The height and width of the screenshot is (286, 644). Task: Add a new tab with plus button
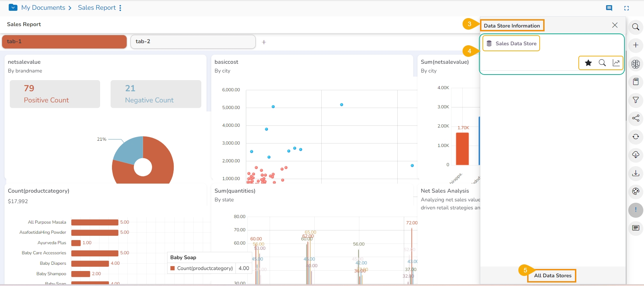pyautogui.click(x=264, y=42)
